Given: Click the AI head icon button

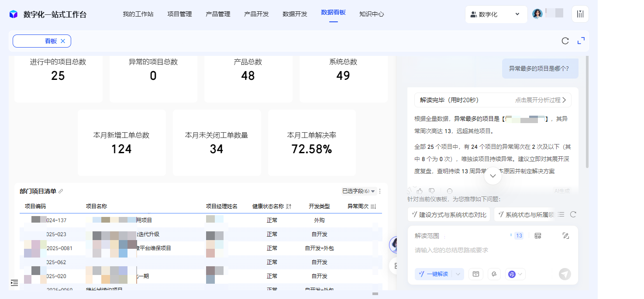Looking at the screenshot, I should point(494,274).
